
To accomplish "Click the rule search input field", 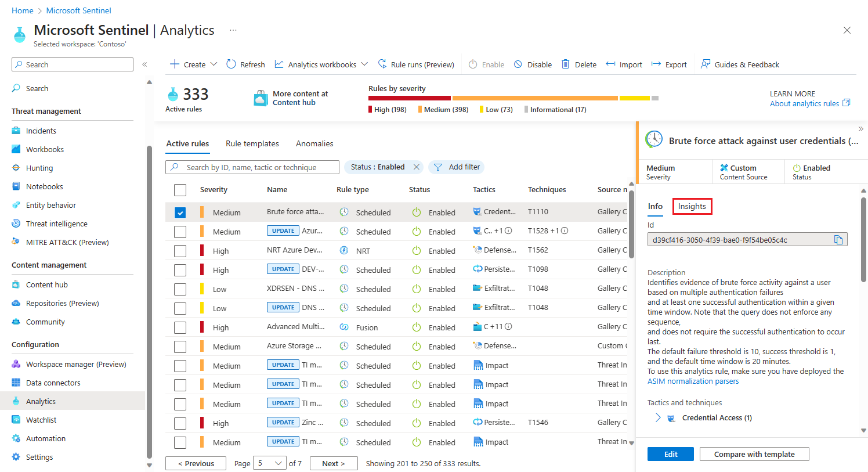I will coord(252,167).
